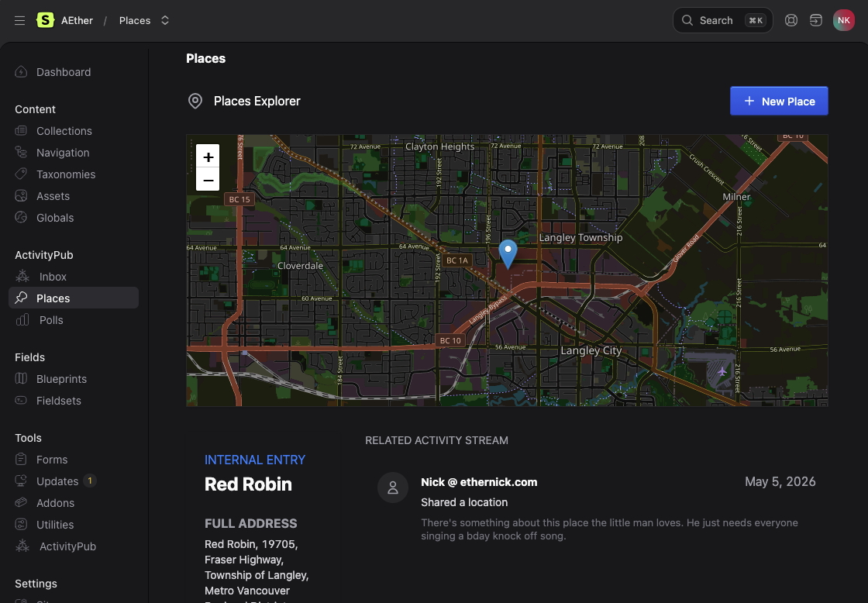
Task: Open the NK user avatar menu
Action: [844, 20]
